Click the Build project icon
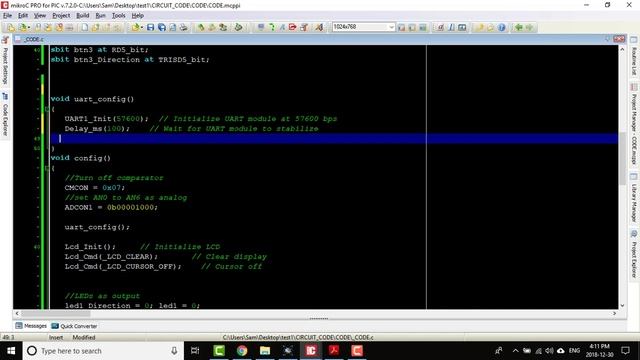 [201, 27]
